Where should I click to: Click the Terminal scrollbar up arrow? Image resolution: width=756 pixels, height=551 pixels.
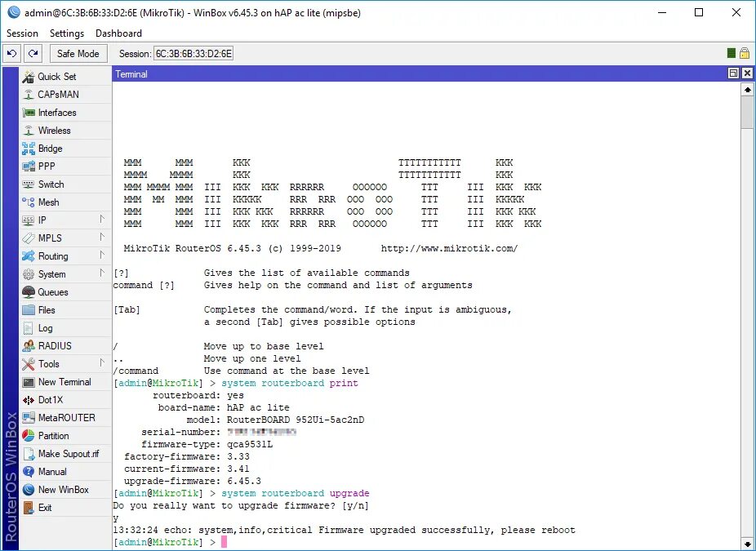(747, 90)
